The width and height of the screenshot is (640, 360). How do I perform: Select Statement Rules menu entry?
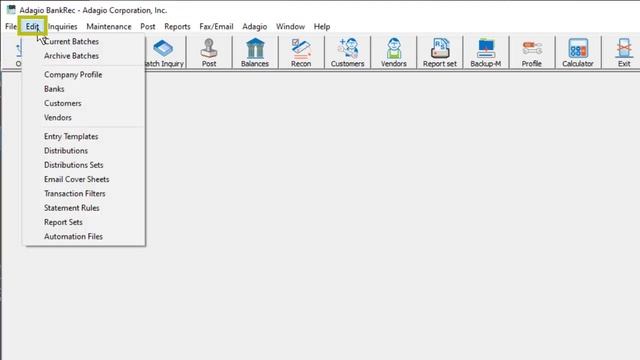point(84,208)
